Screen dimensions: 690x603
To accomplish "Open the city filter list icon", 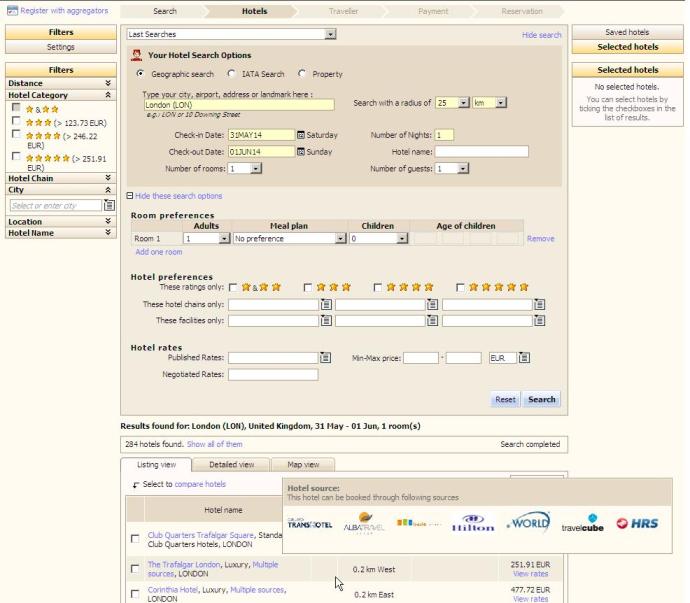I will 110,206.
